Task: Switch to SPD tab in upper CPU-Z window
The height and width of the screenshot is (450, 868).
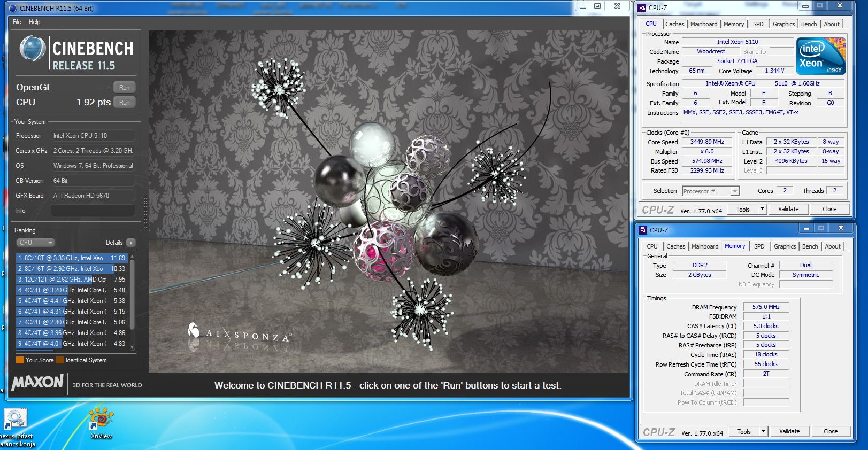Action: point(758,24)
